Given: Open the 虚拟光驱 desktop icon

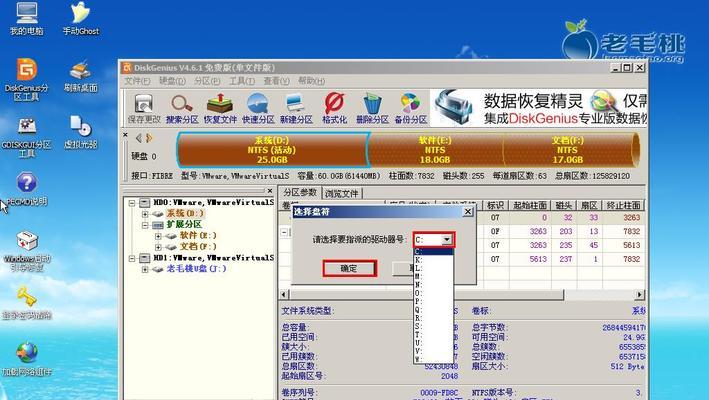Looking at the screenshot, I should tap(80, 132).
